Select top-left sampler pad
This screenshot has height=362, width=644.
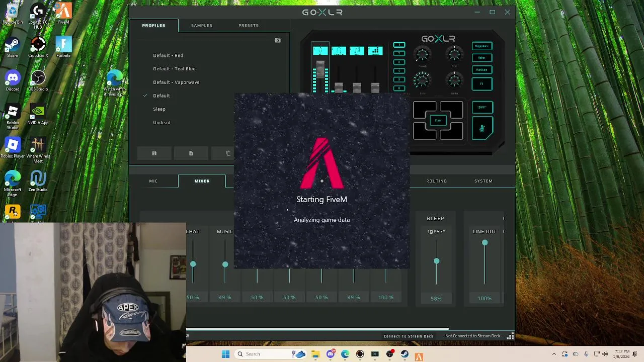pyautogui.click(x=425, y=110)
